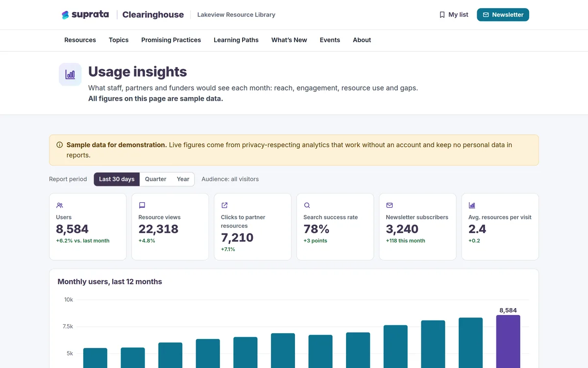Open the What's New page
The image size is (588, 368).
(x=289, y=40)
